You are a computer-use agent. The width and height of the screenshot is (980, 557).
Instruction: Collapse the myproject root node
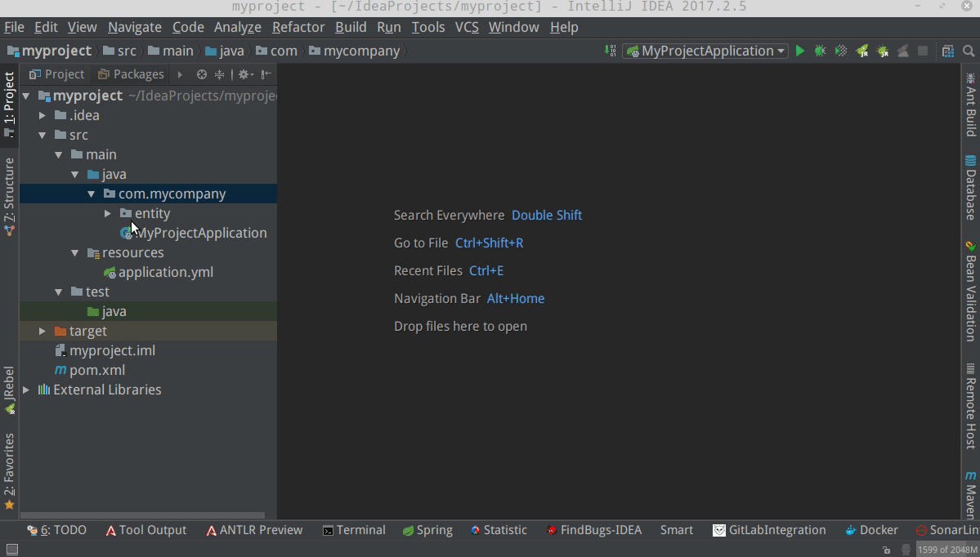26,96
